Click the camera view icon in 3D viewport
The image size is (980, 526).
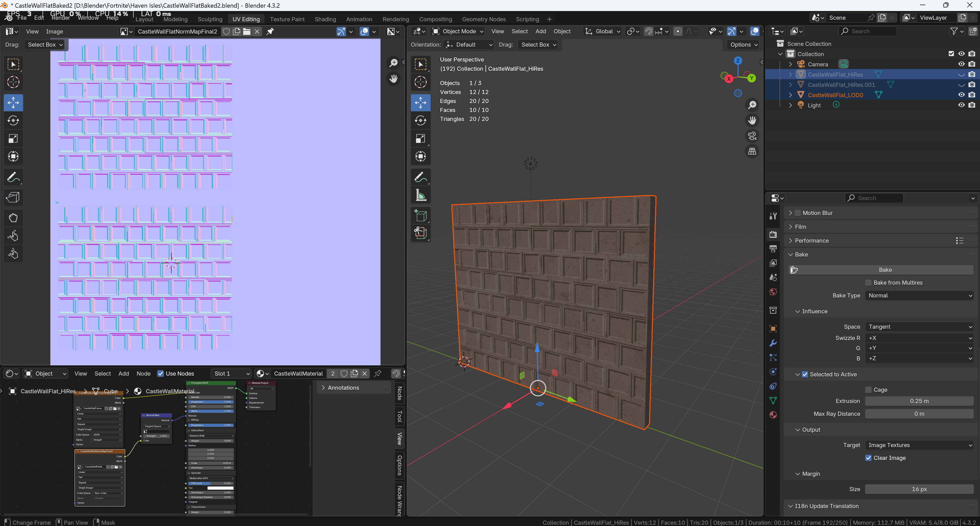[752, 136]
